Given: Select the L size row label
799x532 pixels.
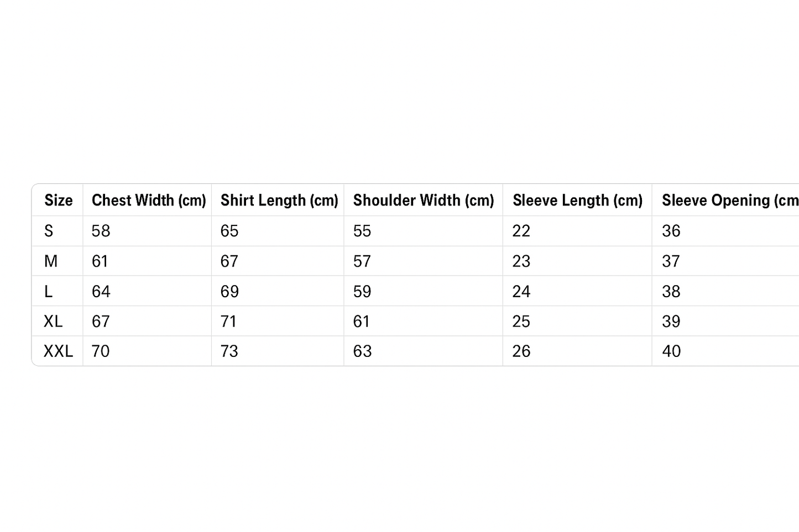Looking at the screenshot, I should point(48,292).
